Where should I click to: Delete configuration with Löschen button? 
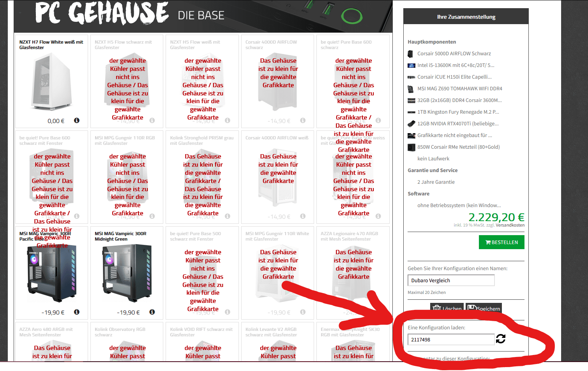[x=447, y=308]
